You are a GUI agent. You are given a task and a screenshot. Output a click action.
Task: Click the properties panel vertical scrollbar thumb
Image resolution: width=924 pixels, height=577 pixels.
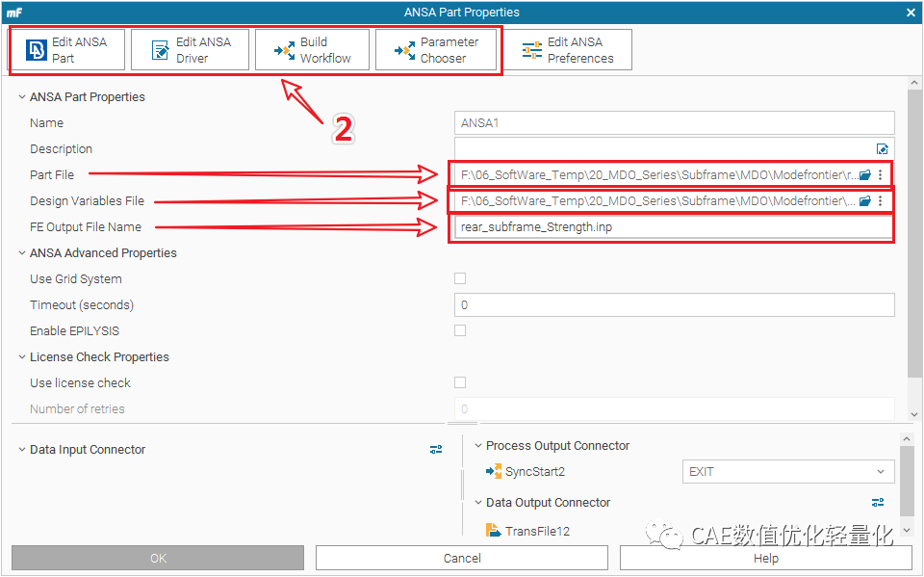914,234
